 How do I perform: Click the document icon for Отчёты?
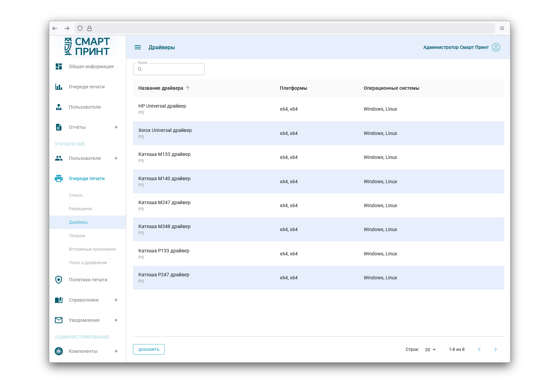coord(59,127)
